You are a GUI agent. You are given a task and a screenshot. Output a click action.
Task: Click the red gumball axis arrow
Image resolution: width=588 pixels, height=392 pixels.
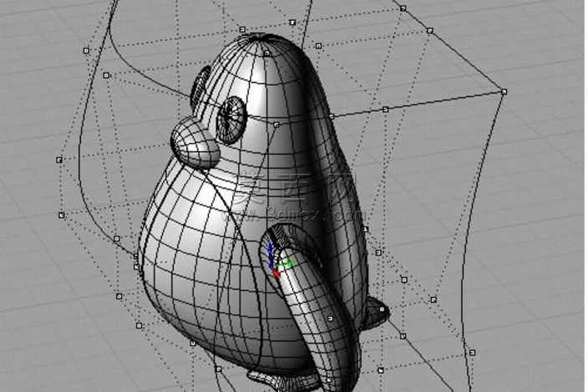276,273
